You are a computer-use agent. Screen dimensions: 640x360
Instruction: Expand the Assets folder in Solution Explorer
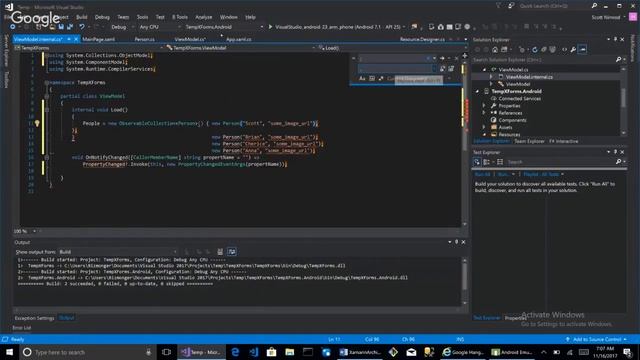point(484,127)
